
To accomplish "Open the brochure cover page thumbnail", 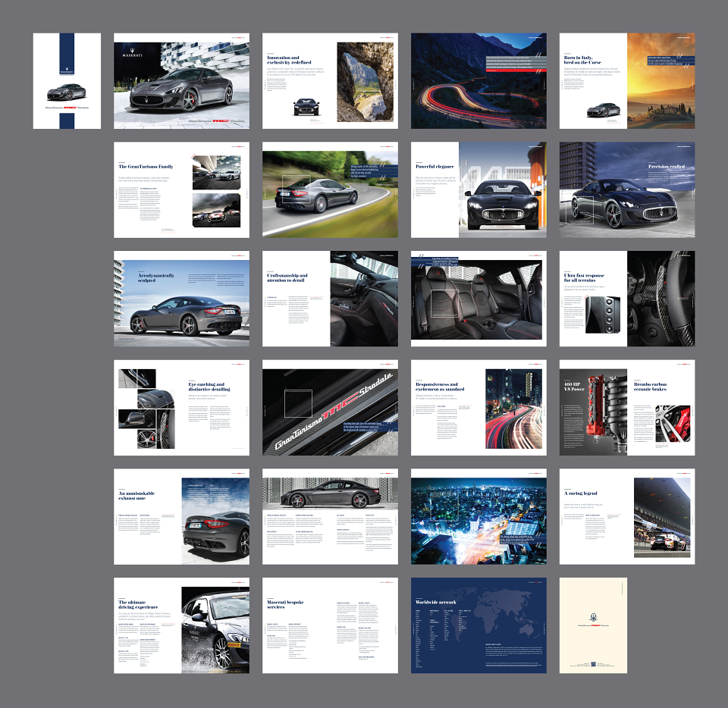I will (x=67, y=80).
